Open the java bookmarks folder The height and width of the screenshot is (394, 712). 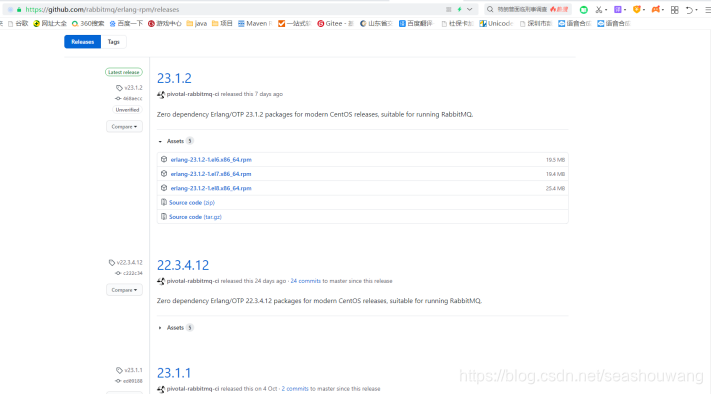197,24
